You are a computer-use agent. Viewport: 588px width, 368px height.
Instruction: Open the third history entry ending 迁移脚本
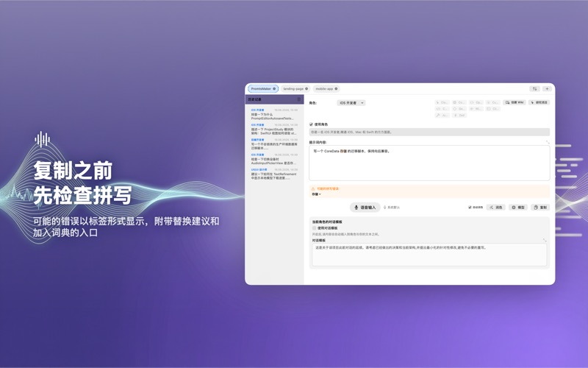pos(274,144)
